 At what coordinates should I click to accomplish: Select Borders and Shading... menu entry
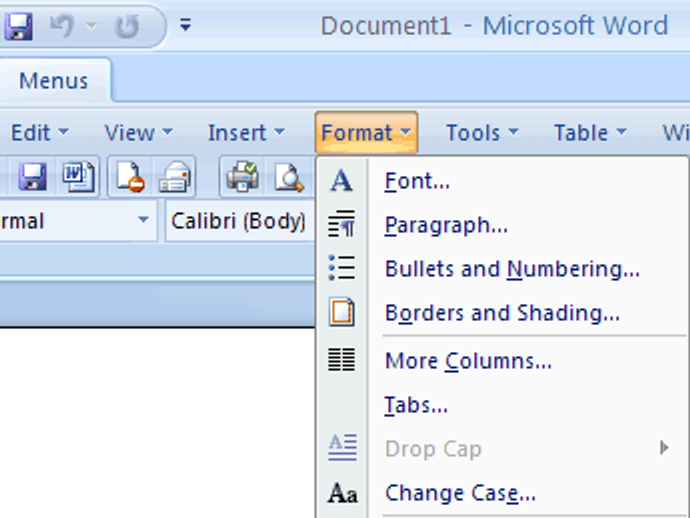point(502,313)
